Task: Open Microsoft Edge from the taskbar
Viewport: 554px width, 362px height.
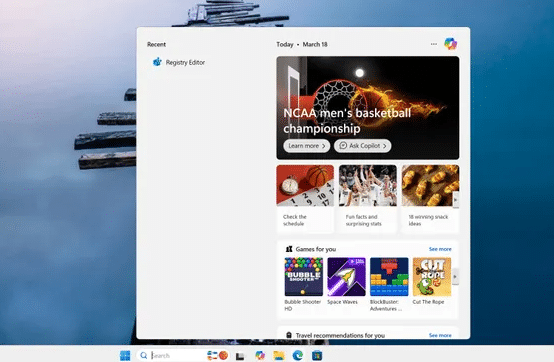Action: point(298,355)
